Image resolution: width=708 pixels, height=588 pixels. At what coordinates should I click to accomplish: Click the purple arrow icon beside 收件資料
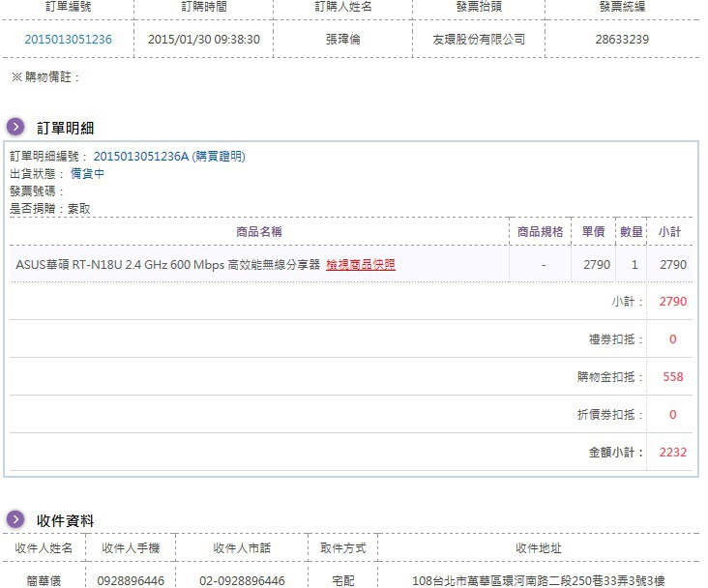click(15, 520)
